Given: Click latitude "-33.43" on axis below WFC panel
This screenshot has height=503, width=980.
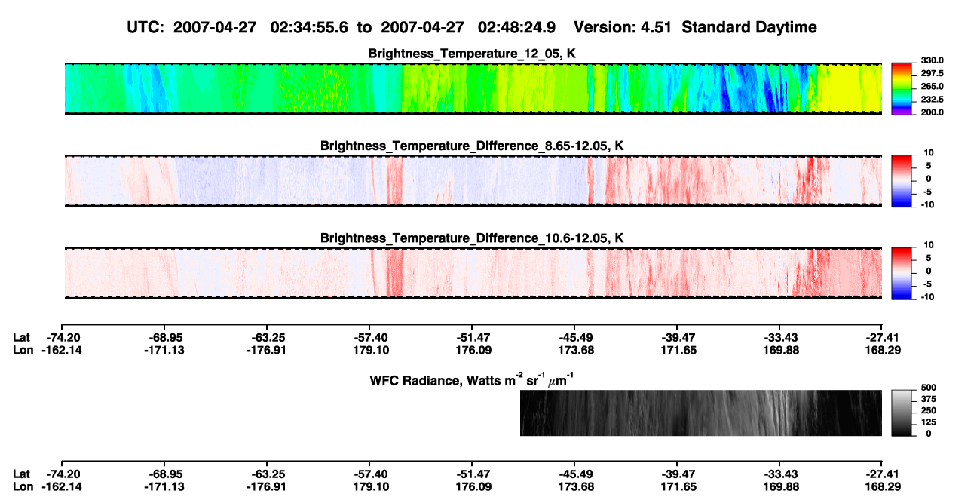Looking at the screenshot, I should click(779, 474).
